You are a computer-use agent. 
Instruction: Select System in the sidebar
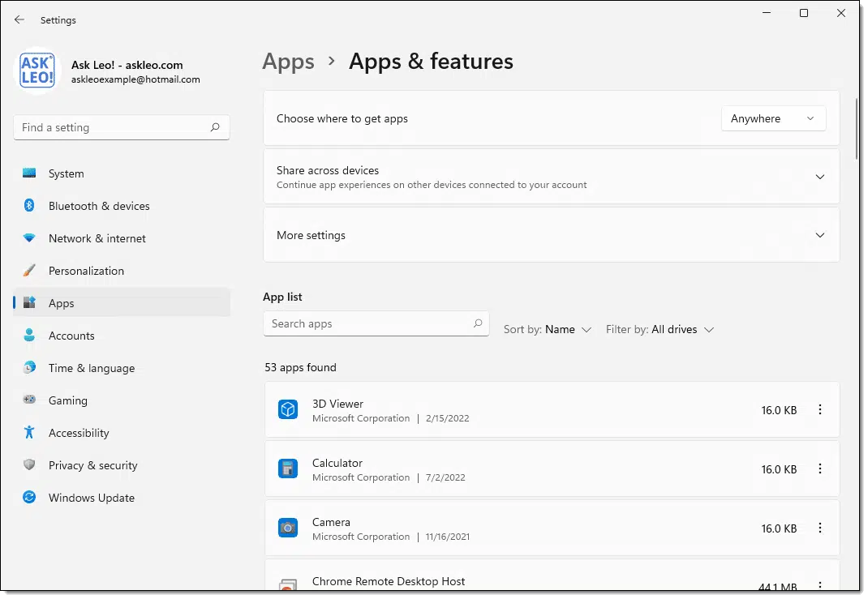click(122, 173)
